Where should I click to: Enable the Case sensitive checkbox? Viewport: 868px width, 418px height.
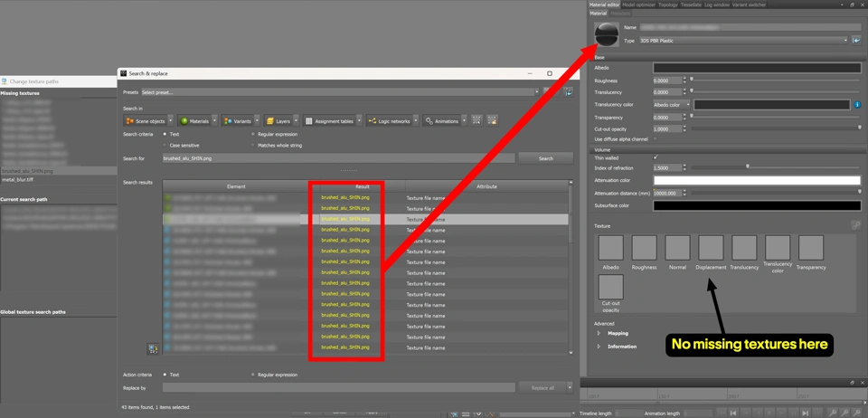[165, 145]
